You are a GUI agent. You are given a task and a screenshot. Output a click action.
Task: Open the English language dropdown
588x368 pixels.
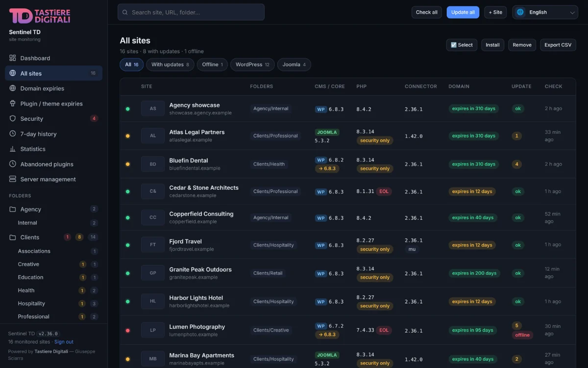[545, 12]
